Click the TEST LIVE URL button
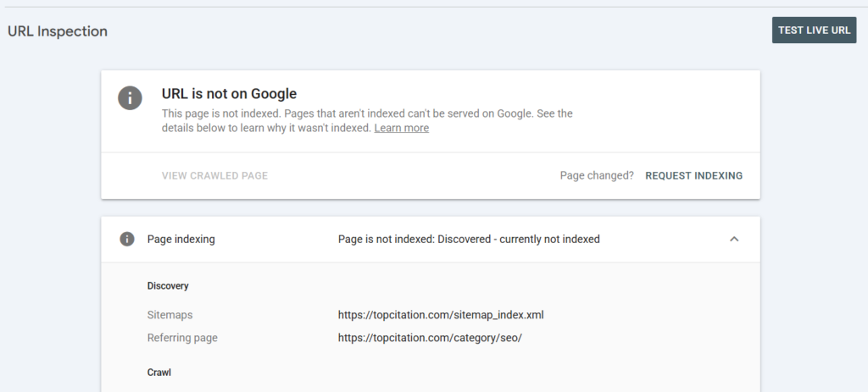Screen dimensions: 868x392 814,30
